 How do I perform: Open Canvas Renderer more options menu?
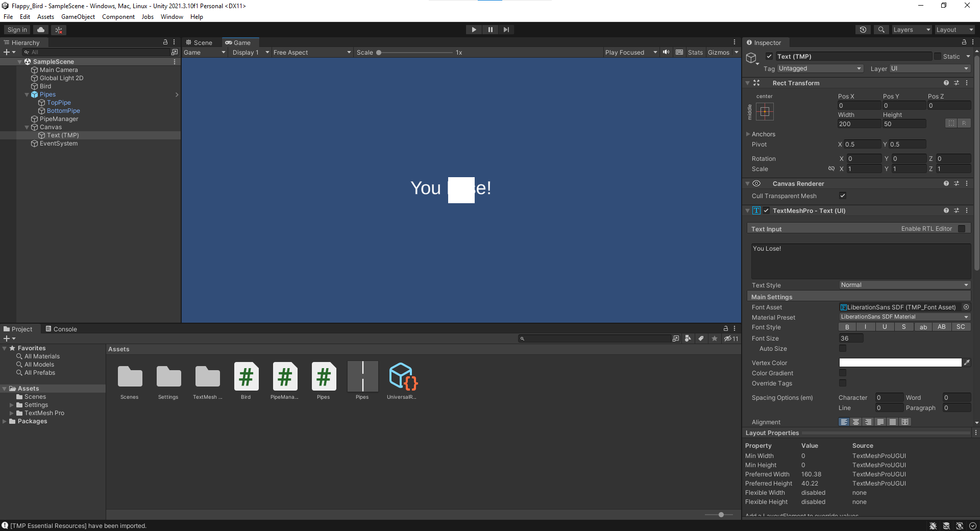[x=967, y=183]
